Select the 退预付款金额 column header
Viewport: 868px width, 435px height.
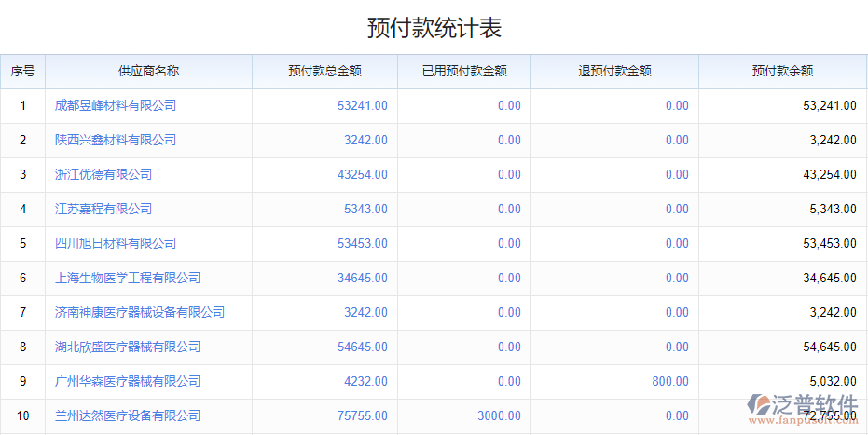[x=614, y=71]
